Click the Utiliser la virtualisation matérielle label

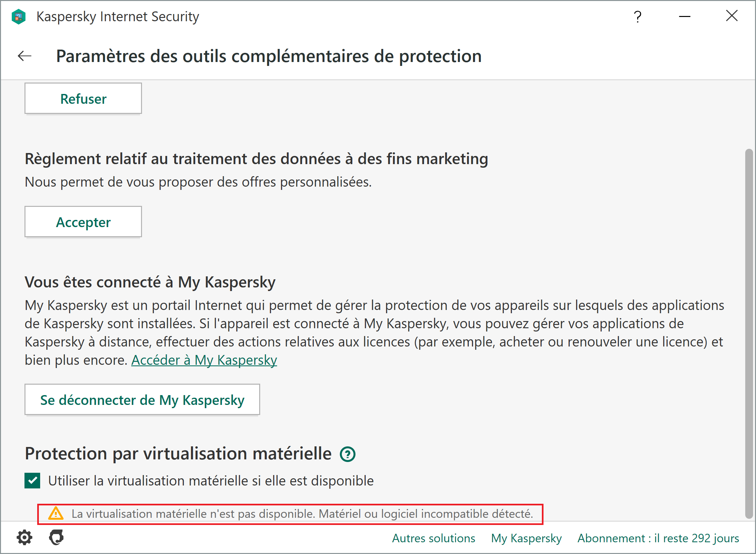click(x=211, y=481)
